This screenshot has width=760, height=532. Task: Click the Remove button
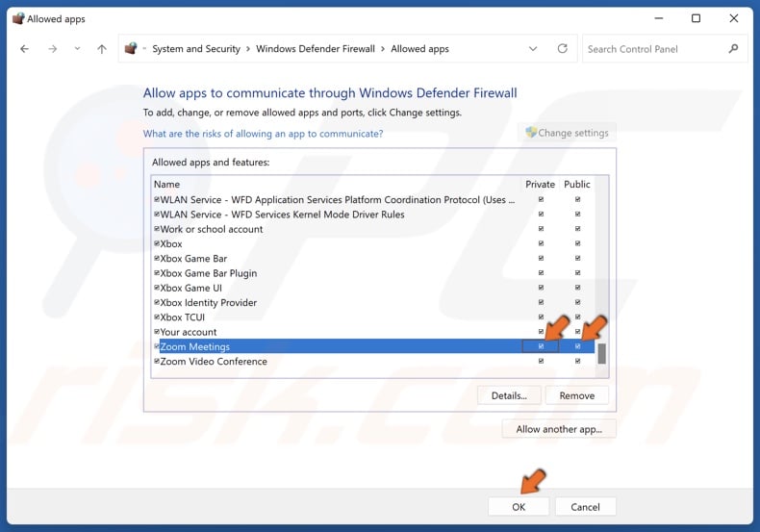pyautogui.click(x=577, y=395)
